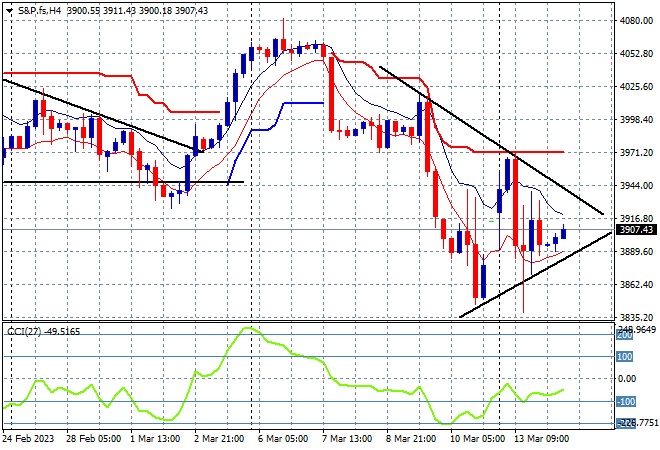This screenshot has width=660, height=450.
Task: Click the 3971.20 price scale label
Action: tap(636, 152)
